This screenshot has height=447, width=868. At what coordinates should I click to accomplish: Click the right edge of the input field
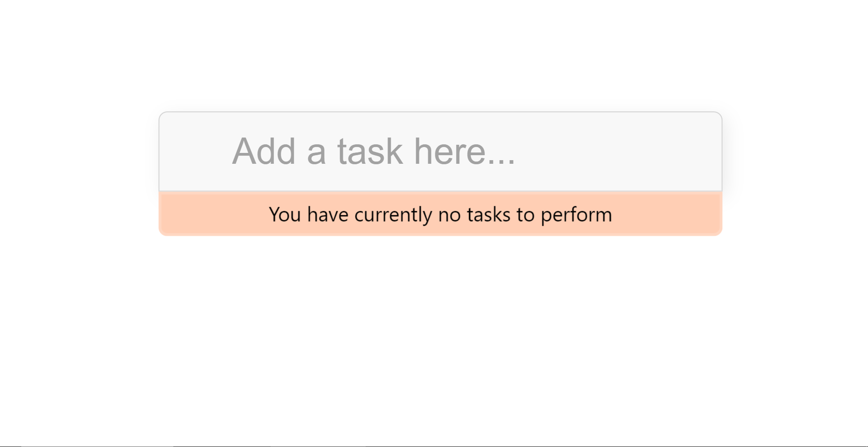[721, 152]
